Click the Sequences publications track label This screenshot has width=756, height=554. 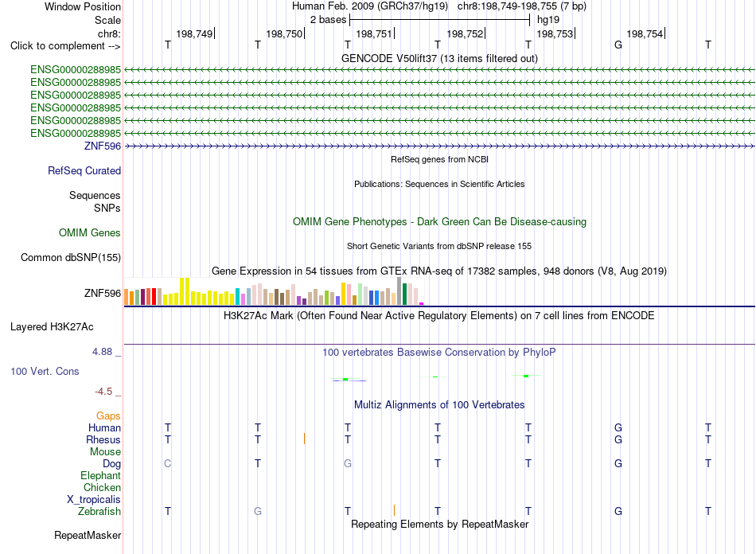pos(95,195)
